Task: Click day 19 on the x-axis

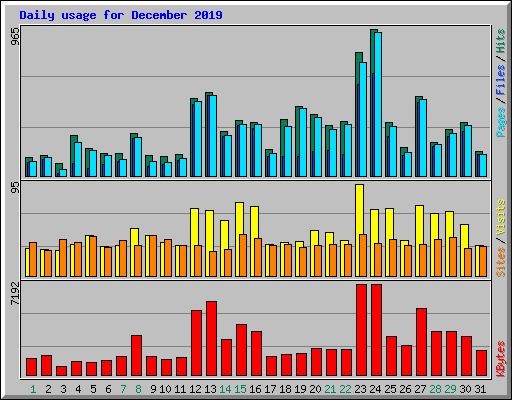Action: pos(300,389)
